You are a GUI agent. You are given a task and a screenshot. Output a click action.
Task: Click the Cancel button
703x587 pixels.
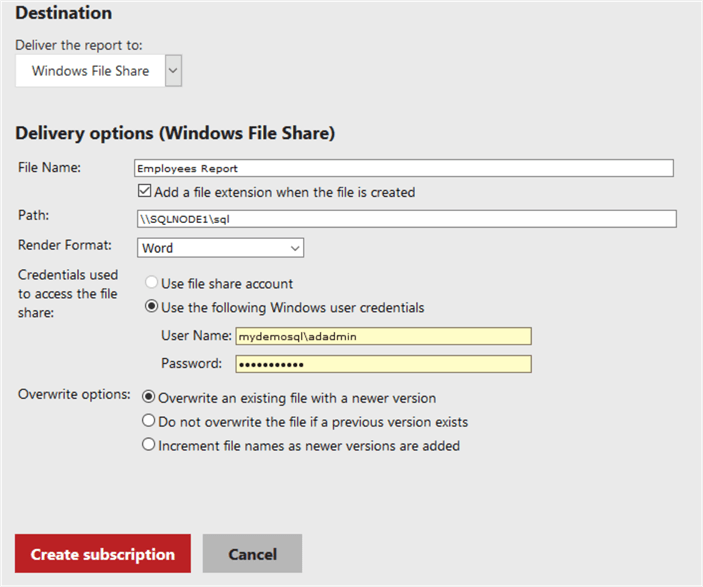252,554
